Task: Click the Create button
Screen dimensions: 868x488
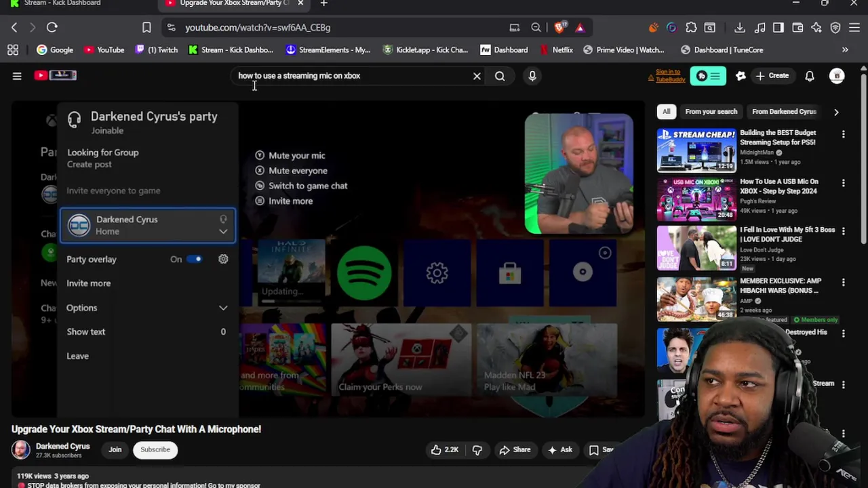Action: [772, 76]
